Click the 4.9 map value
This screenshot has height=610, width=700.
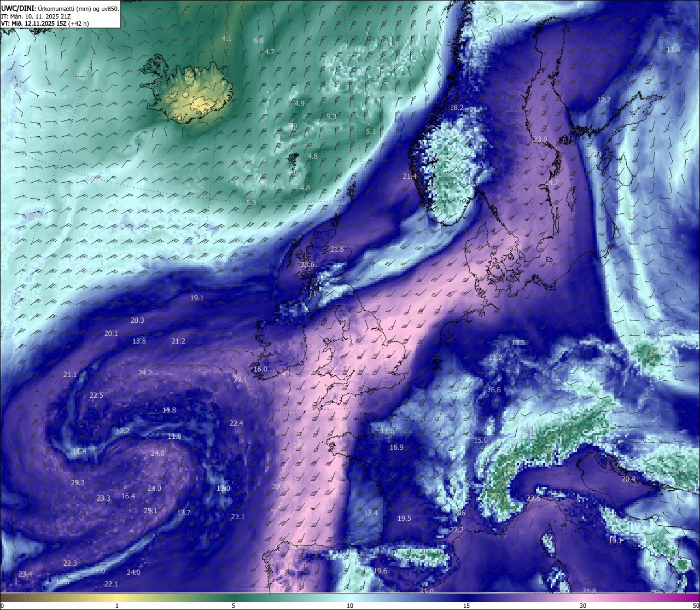pos(300,103)
